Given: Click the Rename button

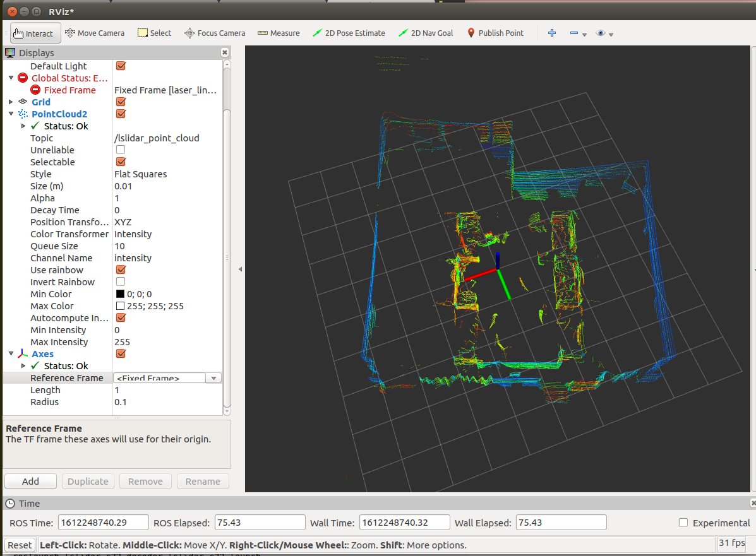Looking at the screenshot, I should coord(203,482).
